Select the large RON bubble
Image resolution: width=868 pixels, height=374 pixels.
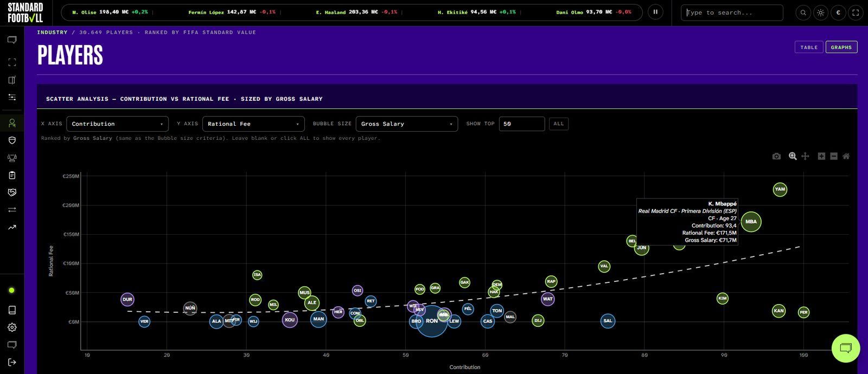point(432,321)
